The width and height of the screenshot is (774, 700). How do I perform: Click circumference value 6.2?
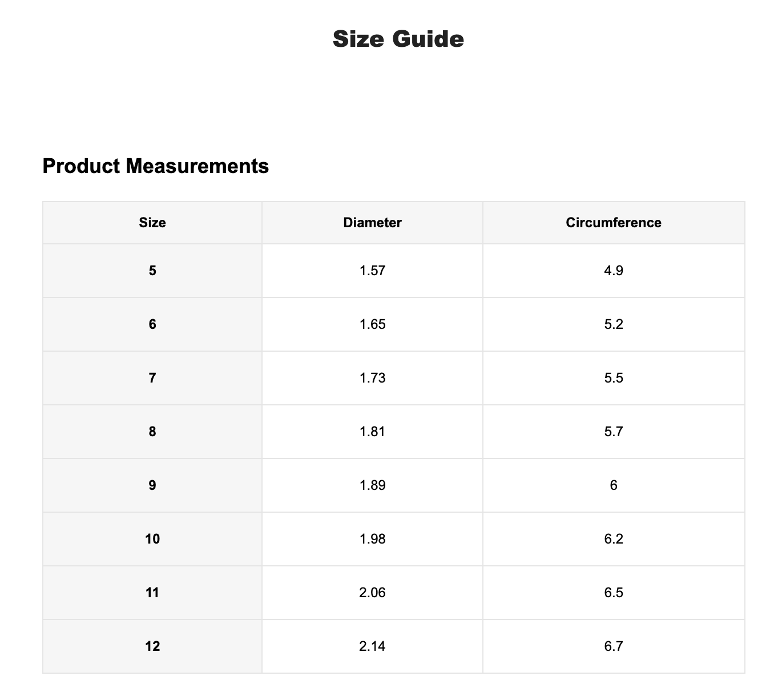point(614,539)
